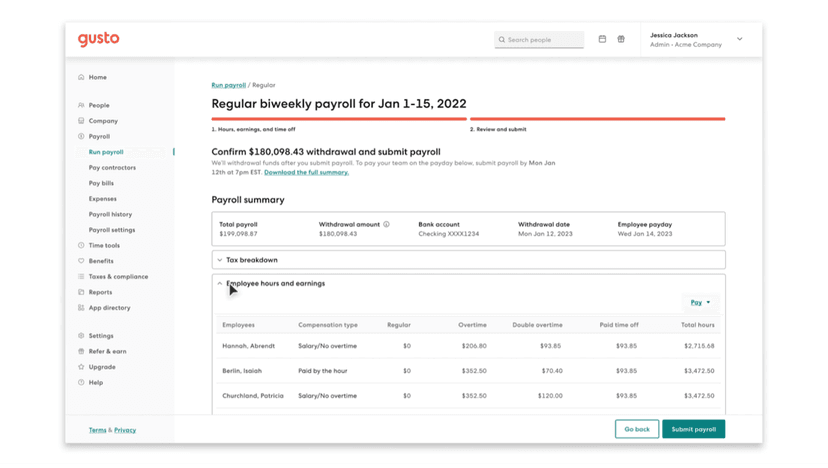
Task: Open Time tools in sidebar
Action: [103, 245]
